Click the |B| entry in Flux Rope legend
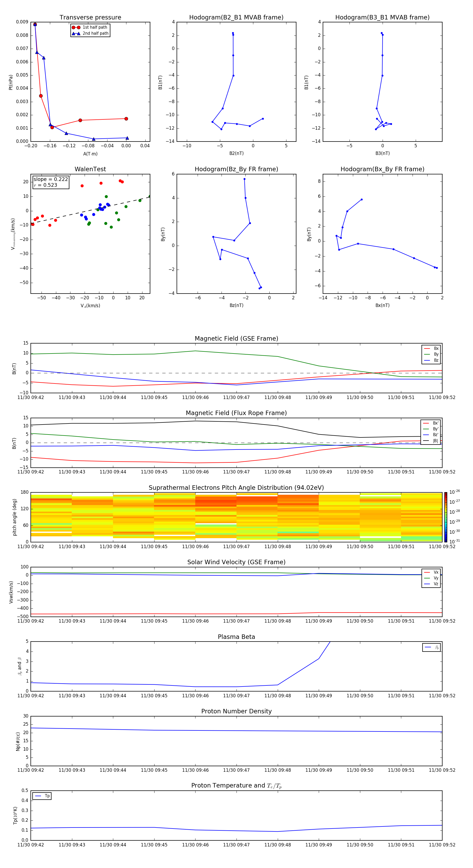Viewport: 473px width, 868px height. click(431, 441)
